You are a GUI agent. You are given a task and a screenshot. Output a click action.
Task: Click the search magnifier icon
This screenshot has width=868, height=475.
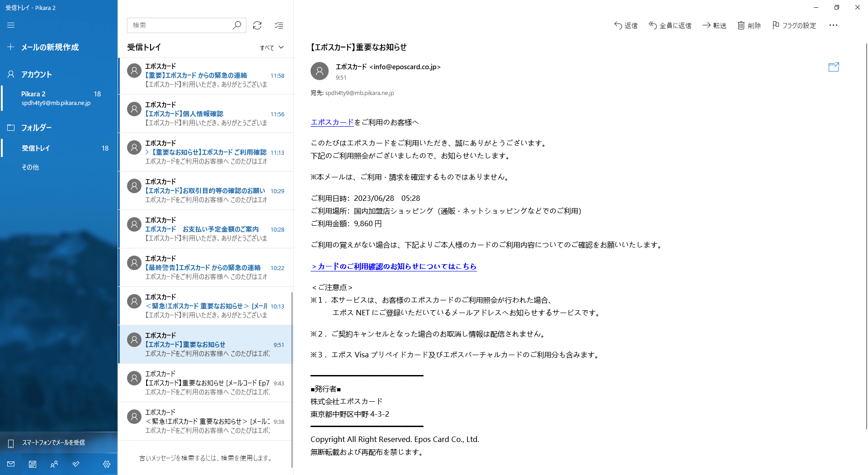237,25
